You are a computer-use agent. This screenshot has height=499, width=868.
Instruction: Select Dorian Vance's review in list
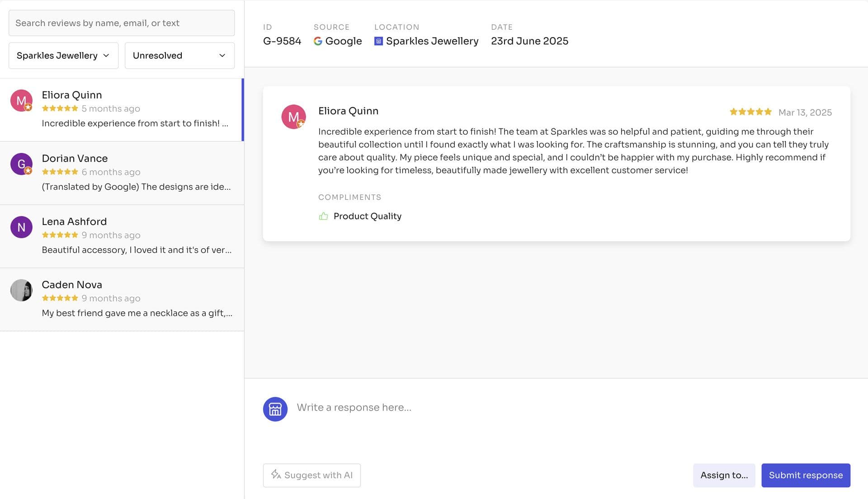coord(136,173)
